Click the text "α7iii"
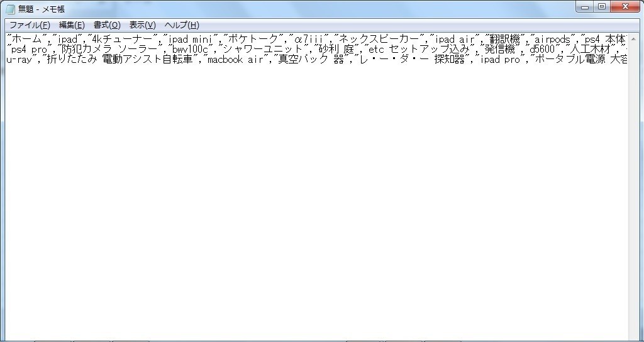The height and width of the screenshot is (342, 644). click(309, 40)
